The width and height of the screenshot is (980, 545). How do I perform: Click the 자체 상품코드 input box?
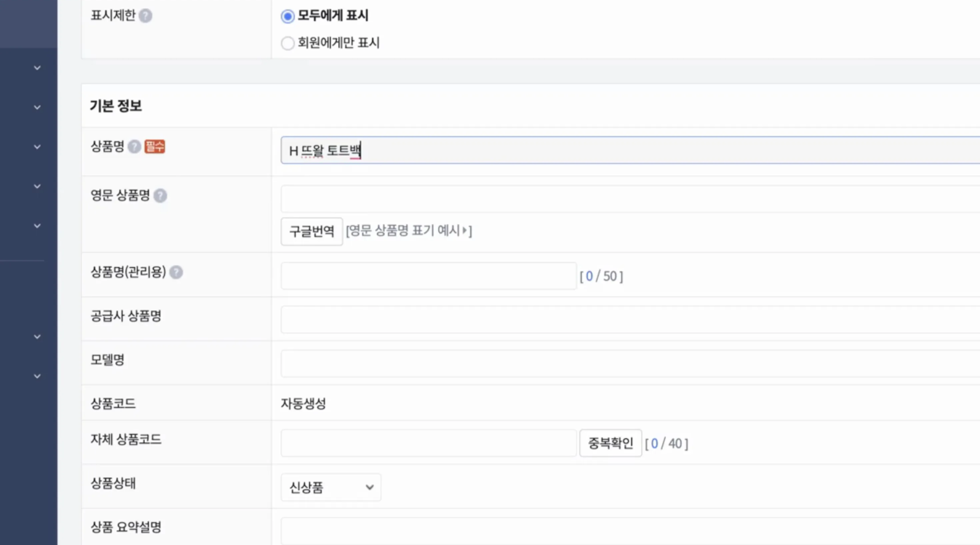pos(426,442)
